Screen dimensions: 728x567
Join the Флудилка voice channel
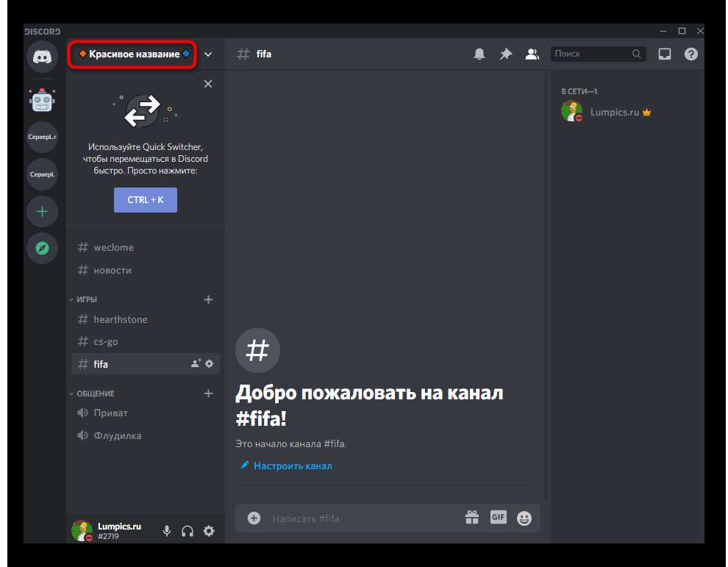146,435
